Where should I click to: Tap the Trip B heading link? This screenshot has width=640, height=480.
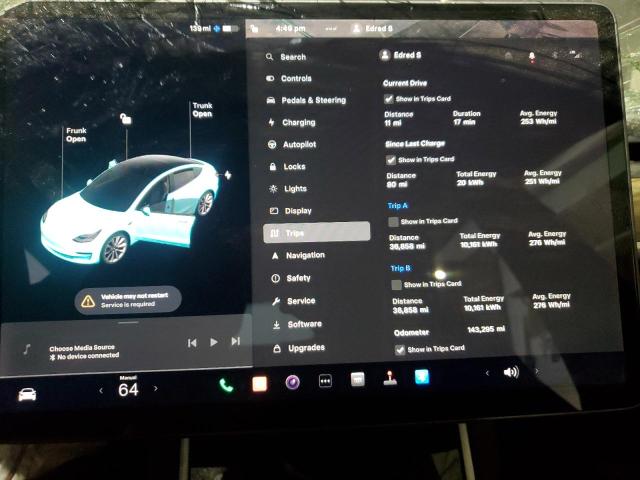[400, 268]
